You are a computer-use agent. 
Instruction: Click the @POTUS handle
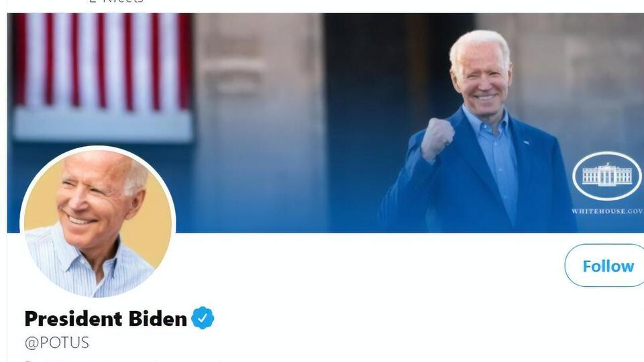[x=56, y=343]
